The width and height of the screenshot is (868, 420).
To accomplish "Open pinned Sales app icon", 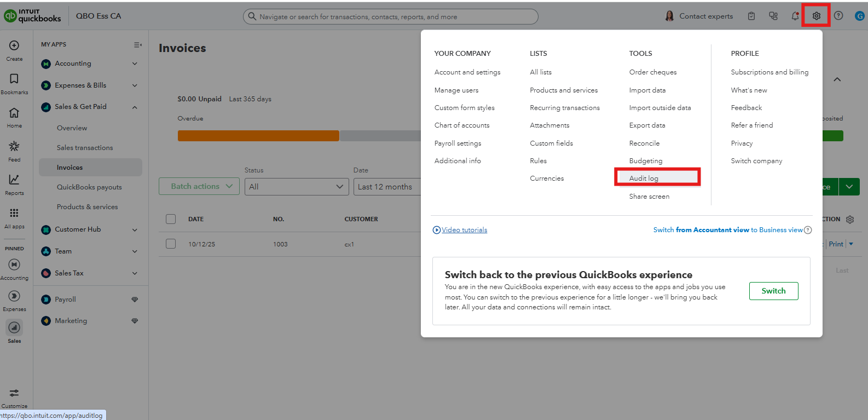I will point(14,327).
